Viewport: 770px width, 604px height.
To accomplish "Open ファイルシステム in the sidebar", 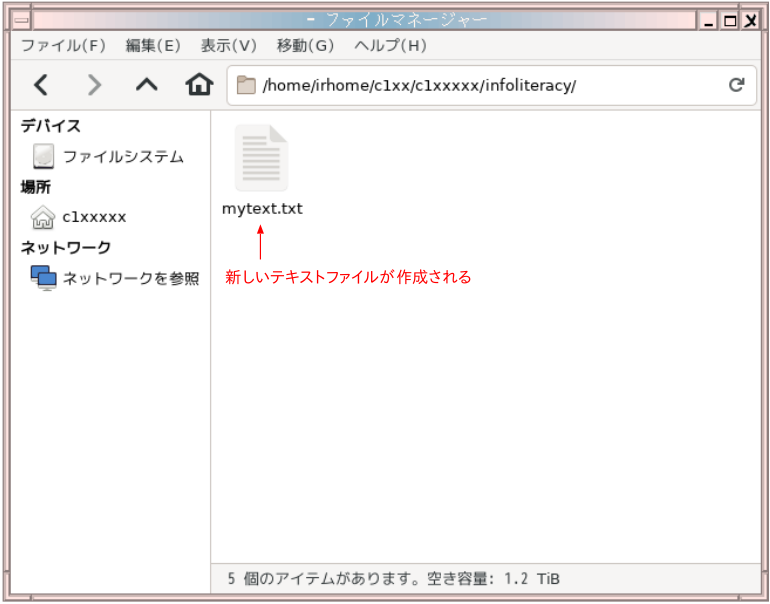I will pos(122,156).
